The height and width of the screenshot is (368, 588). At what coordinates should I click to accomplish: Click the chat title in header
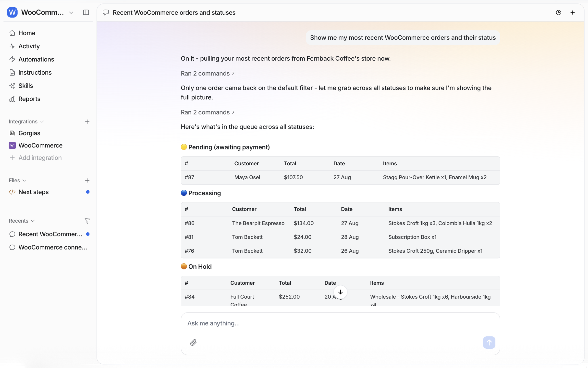click(174, 13)
